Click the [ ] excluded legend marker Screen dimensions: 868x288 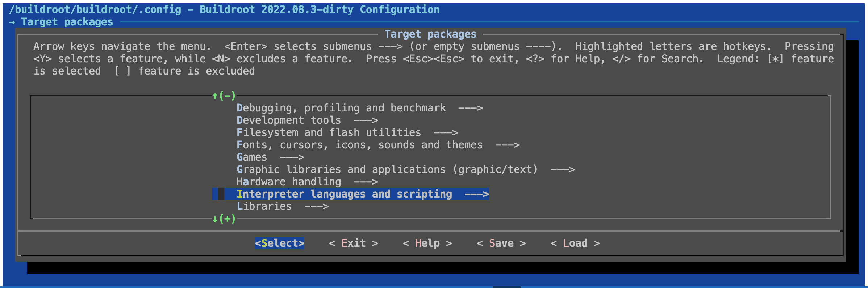[122, 71]
